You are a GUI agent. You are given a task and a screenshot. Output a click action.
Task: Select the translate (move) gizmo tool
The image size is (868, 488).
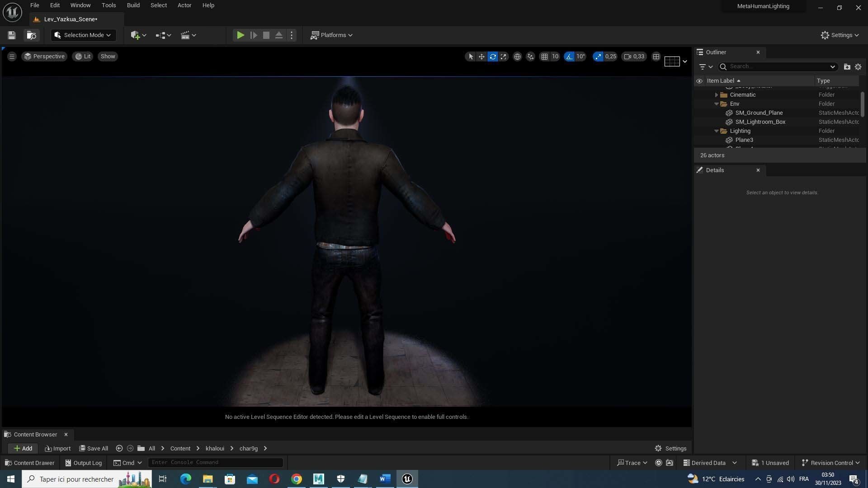pyautogui.click(x=481, y=56)
